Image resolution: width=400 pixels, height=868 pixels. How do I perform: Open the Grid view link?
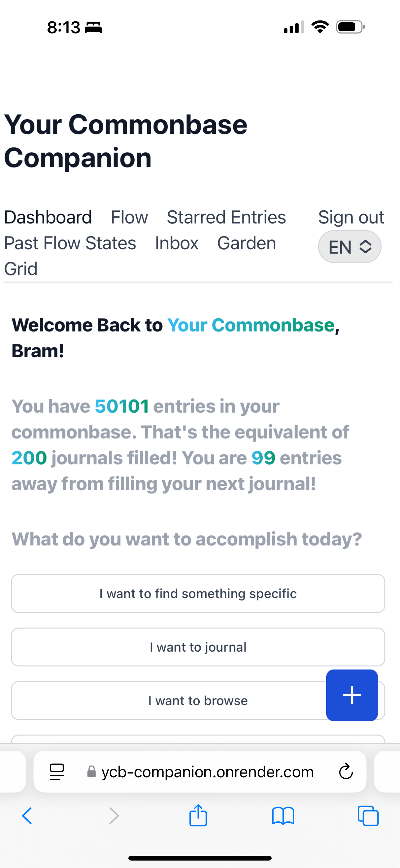pos(21,269)
